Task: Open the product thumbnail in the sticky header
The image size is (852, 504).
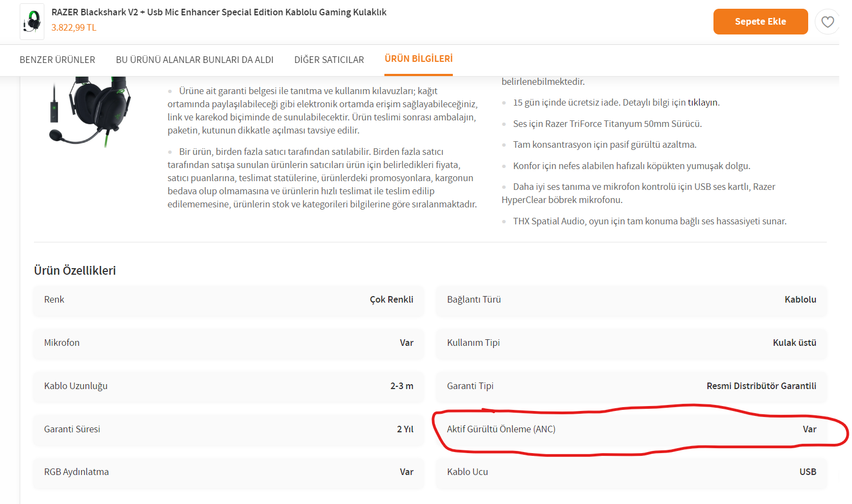Action: coord(32,22)
